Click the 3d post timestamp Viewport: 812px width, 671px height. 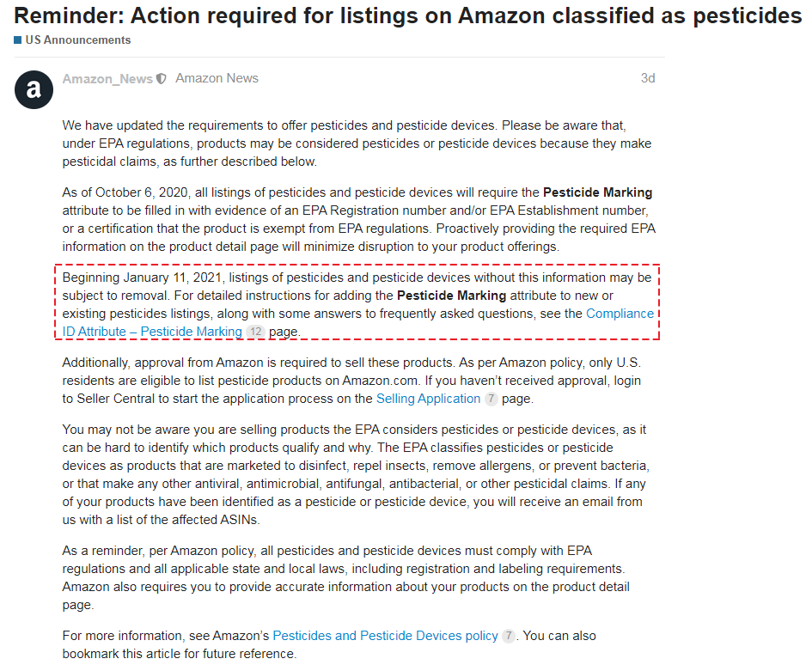[648, 78]
